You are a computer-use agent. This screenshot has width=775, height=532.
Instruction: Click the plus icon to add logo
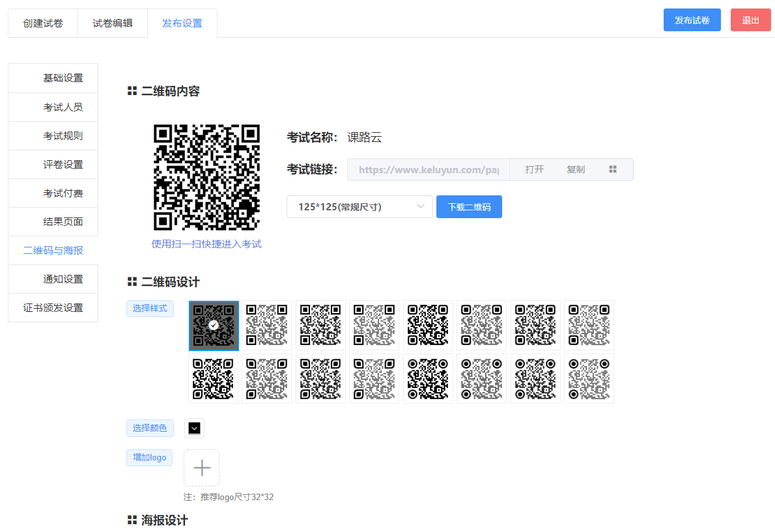[x=202, y=468]
